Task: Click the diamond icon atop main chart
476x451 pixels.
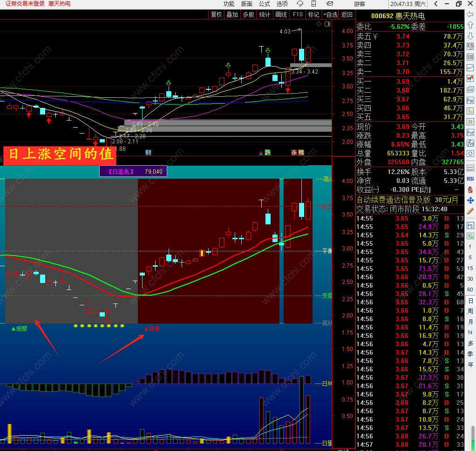Action: pyautogui.click(x=319, y=24)
